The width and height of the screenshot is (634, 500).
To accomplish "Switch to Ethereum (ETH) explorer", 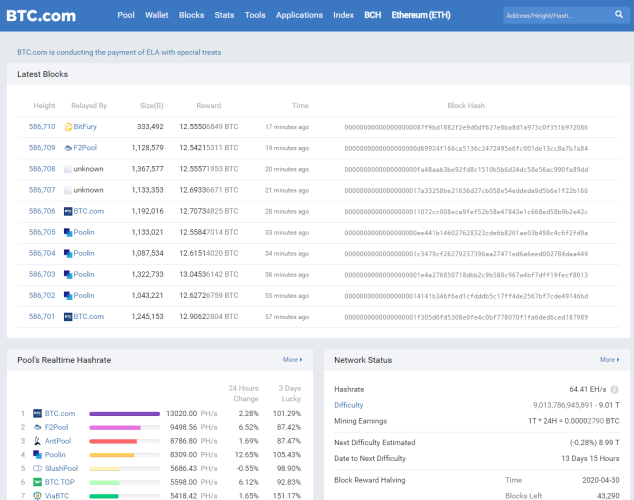I will click(421, 15).
